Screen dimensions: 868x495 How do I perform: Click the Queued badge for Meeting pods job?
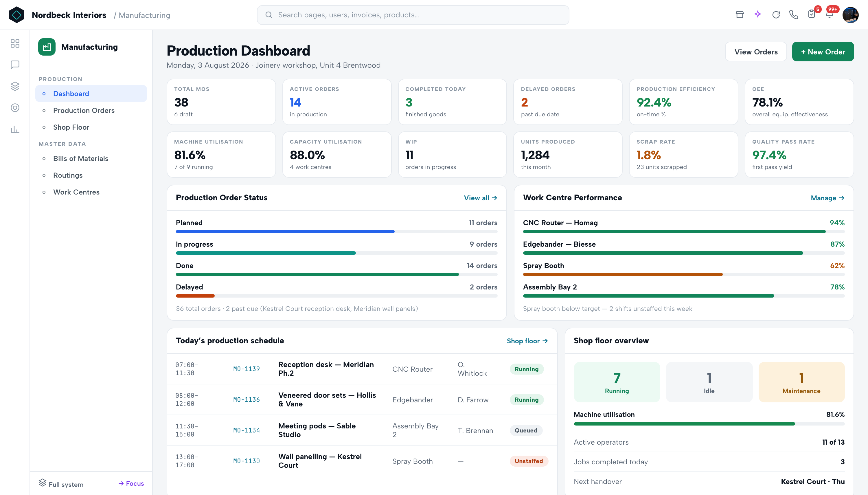pyautogui.click(x=526, y=430)
